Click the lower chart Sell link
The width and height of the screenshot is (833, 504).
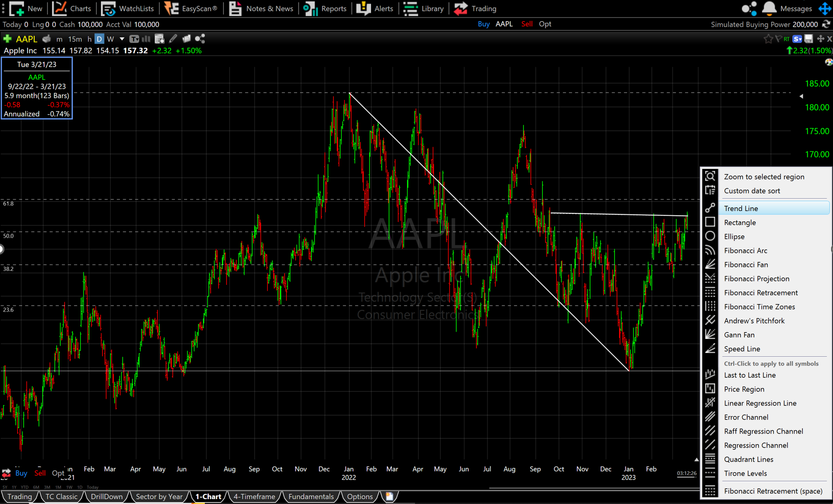(x=40, y=473)
